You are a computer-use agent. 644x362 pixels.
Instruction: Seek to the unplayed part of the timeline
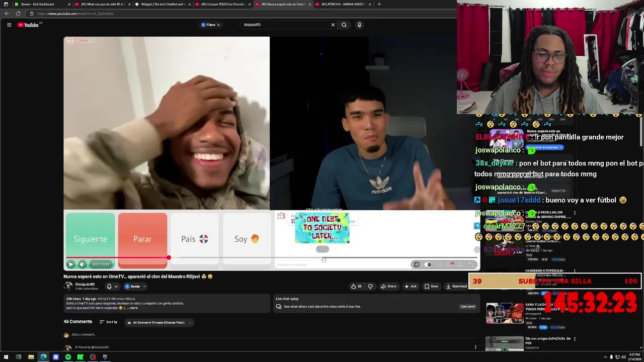[324, 258]
